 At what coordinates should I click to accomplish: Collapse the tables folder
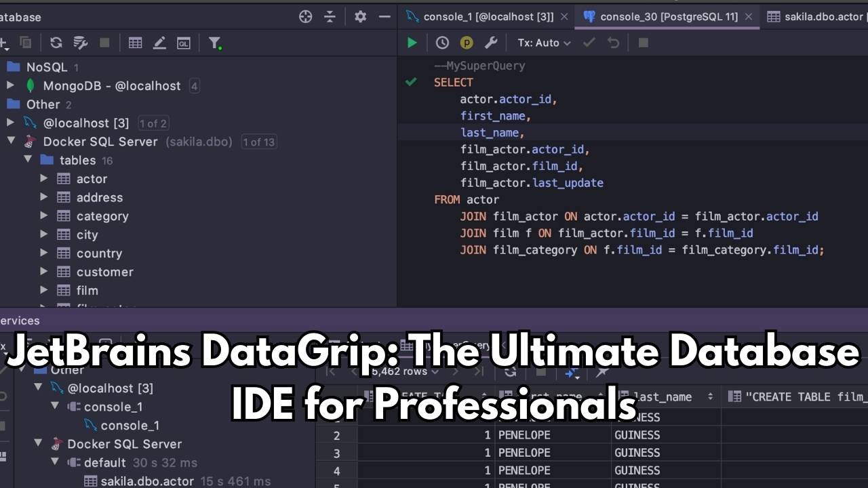click(28, 160)
